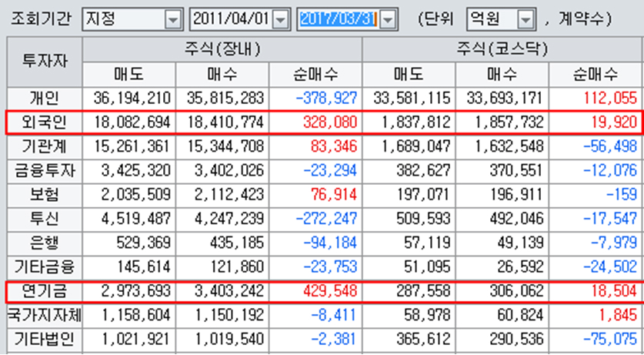Click the end date field 2017/03/31

coord(338,19)
